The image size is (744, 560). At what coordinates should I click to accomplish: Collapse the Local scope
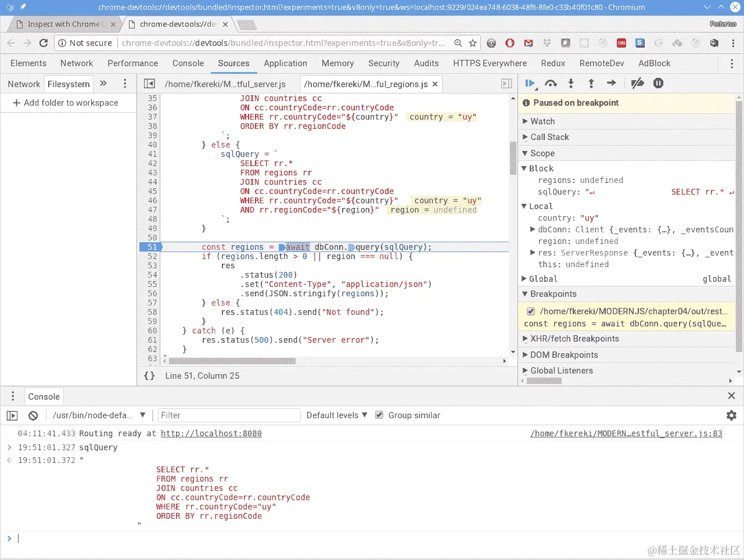[x=524, y=206]
